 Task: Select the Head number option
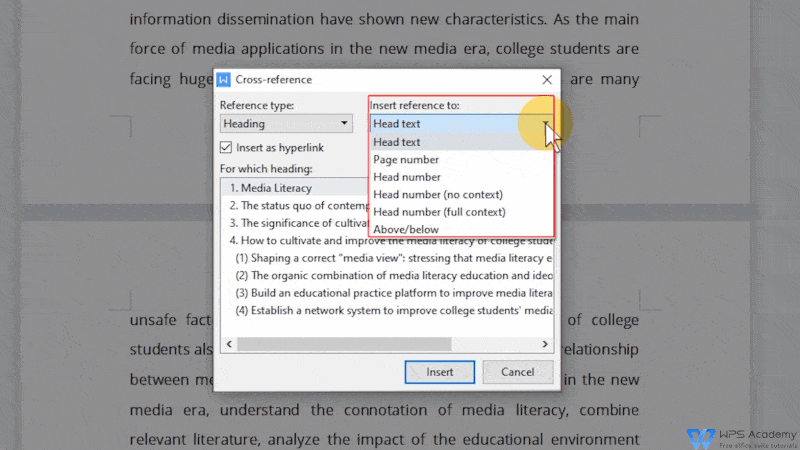(x=405, y=177)
